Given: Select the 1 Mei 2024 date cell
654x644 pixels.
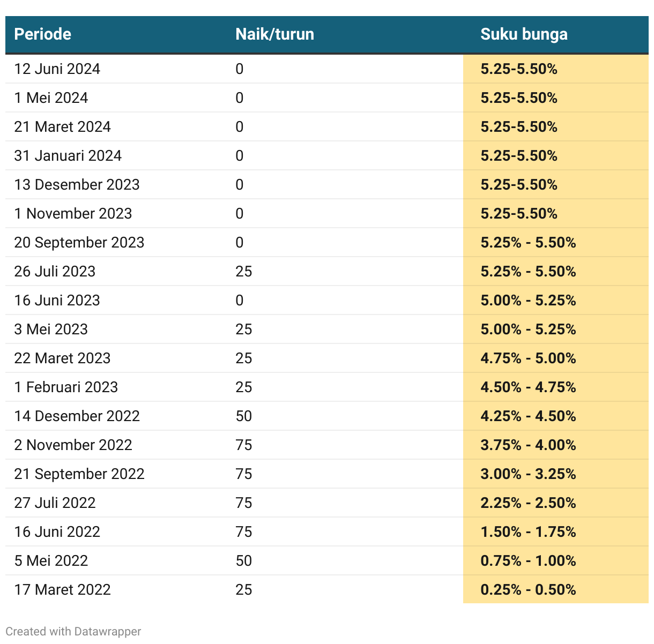Looking at the screenshot, I should [x=51, y=98].
